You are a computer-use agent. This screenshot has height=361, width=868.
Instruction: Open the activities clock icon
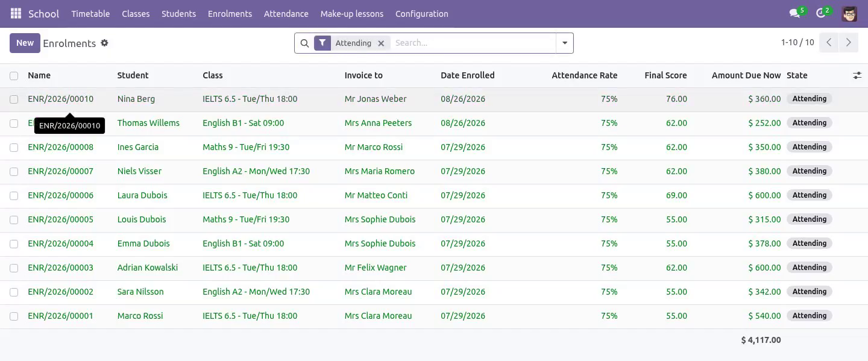pyautogui.click(x=820, y=13)
